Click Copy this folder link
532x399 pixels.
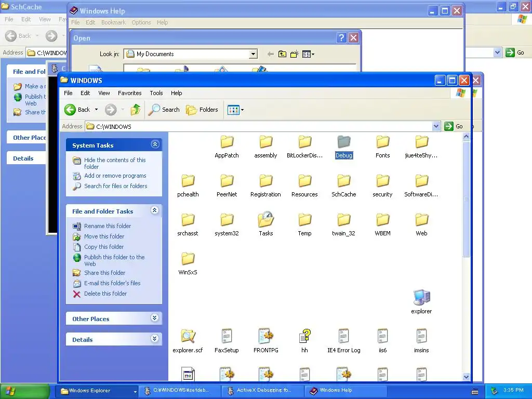pos(104,247)
